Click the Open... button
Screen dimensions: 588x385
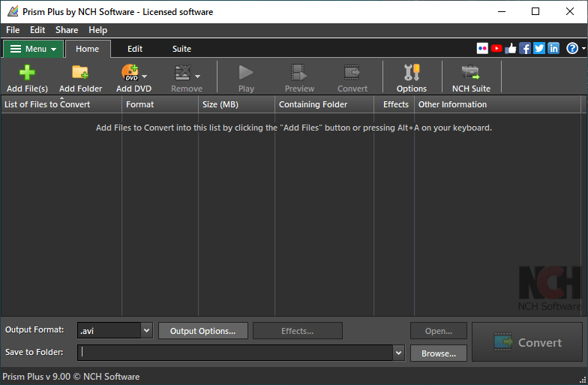(x=438, y=330)
